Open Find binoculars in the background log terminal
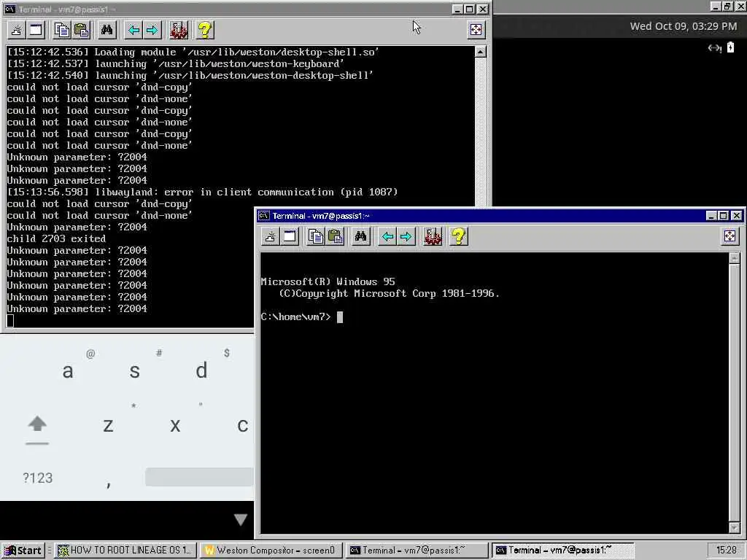The width and height of the screenshot is (747, 560). 107,30
